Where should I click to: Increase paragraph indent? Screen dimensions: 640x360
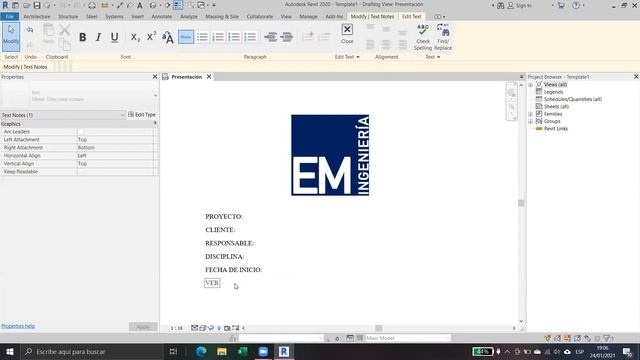tap(287, 37)
